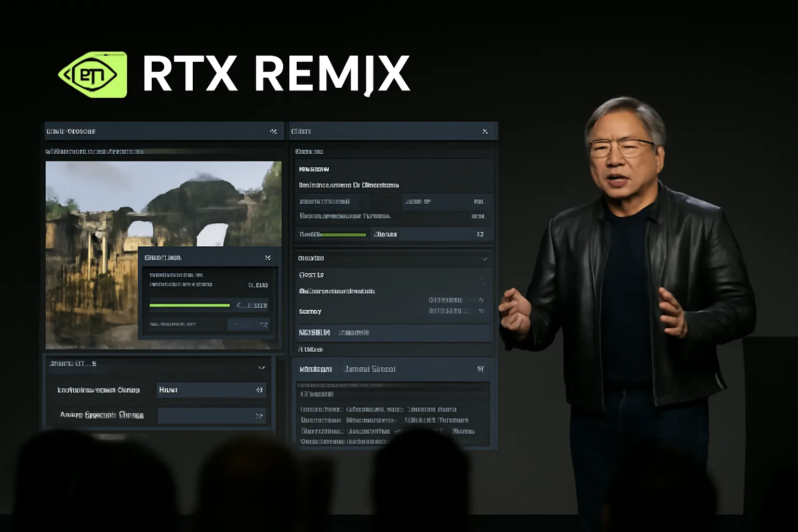Click the arrow icon at the end of the 'Sɑmoy' row
This screenshot has width=798, height=532.
coord(481,311)
